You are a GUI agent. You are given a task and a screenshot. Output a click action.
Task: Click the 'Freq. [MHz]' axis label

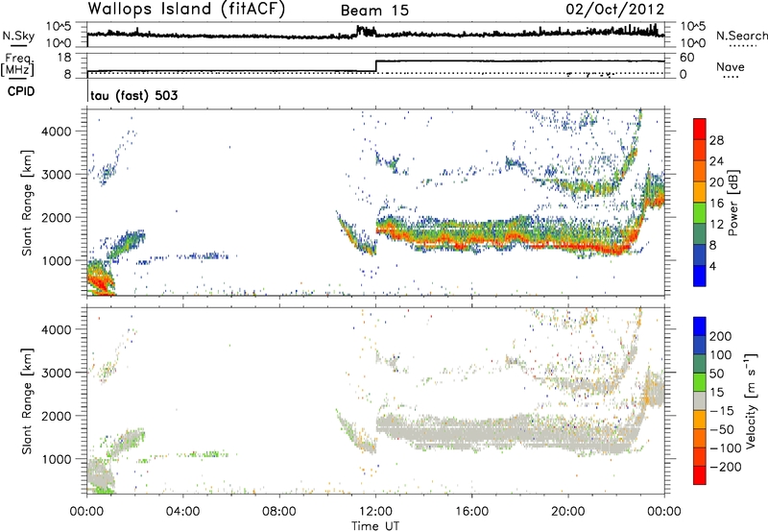(x=18, y=64)
